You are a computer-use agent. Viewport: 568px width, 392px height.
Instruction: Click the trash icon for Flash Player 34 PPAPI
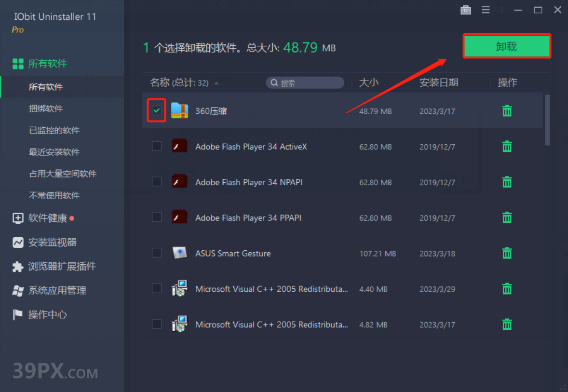point(507,217)
